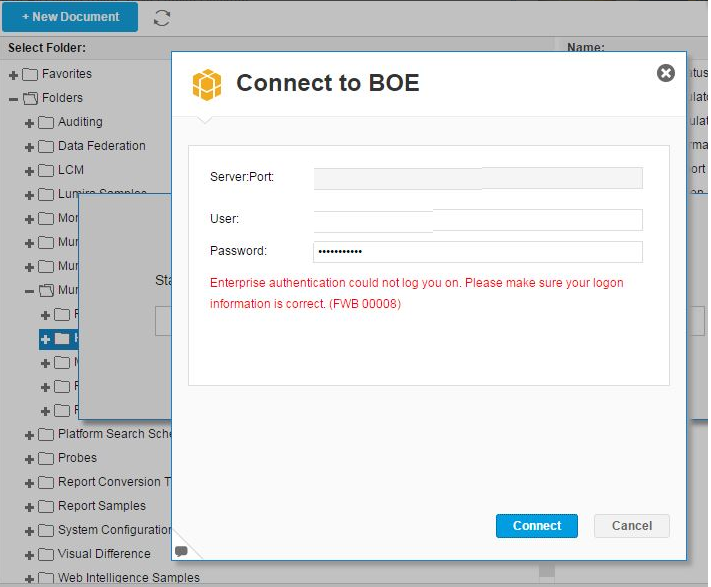The image size is (711, 587).
Task: Select the Favorites tree item
Action: pyautogui.click(x=67, y=73)
